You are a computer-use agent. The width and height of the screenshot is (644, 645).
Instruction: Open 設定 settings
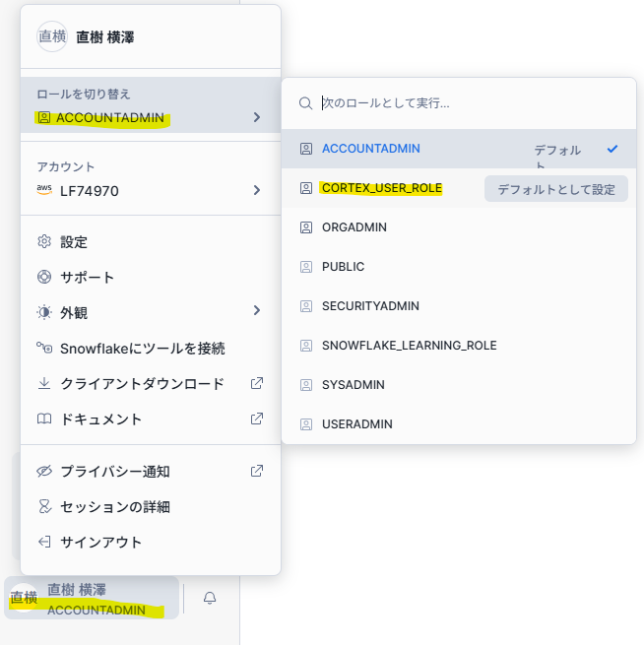click(x=151, y=242)
